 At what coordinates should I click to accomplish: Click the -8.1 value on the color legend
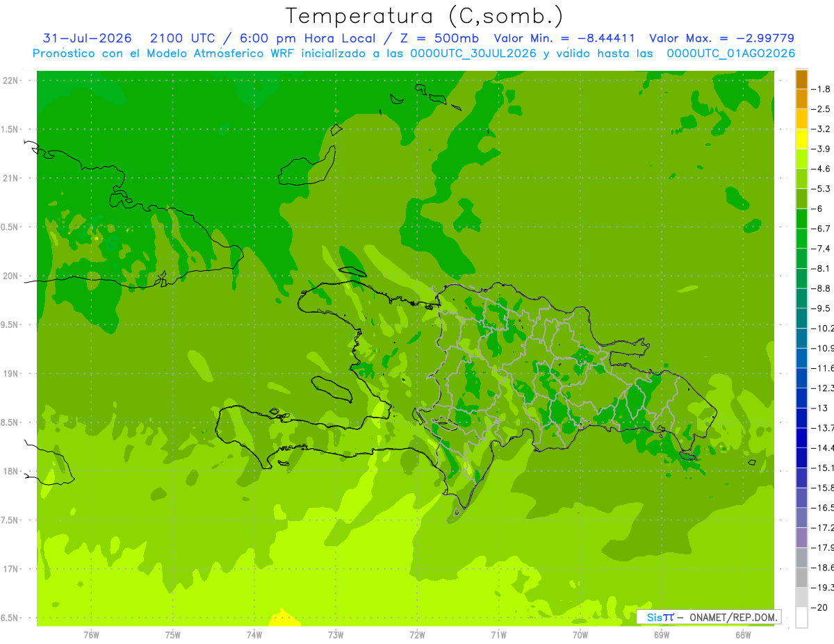(821, 268)
